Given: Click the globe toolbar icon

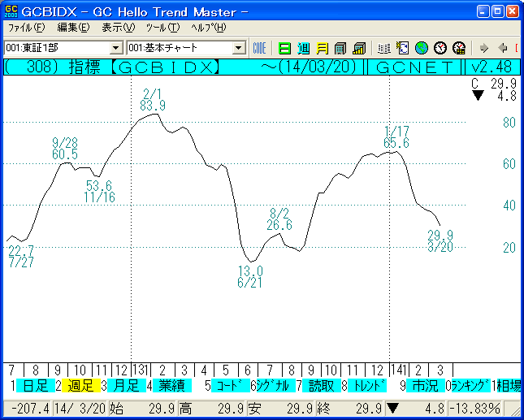Looking at the screenshot, I should coord(422,49).
